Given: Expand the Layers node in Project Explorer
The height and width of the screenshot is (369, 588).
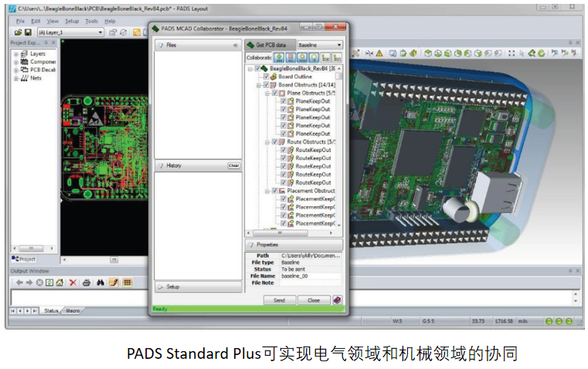Looking at the screenshot, I should pyautogui.click(x=15, y=54).
